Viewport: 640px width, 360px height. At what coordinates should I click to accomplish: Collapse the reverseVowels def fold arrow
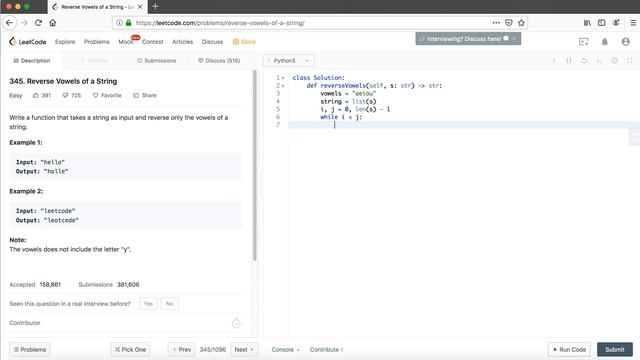pos(283,86)
